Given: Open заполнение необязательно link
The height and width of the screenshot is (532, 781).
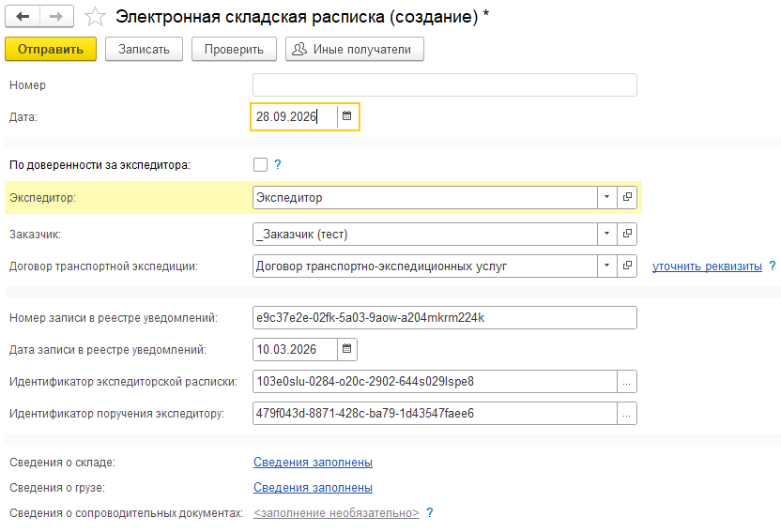Looking at the screenshot, I should point(336,513).
